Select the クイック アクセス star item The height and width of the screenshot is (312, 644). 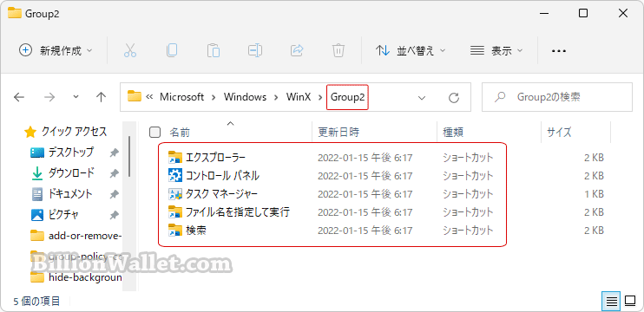click(x=66, y=132)
